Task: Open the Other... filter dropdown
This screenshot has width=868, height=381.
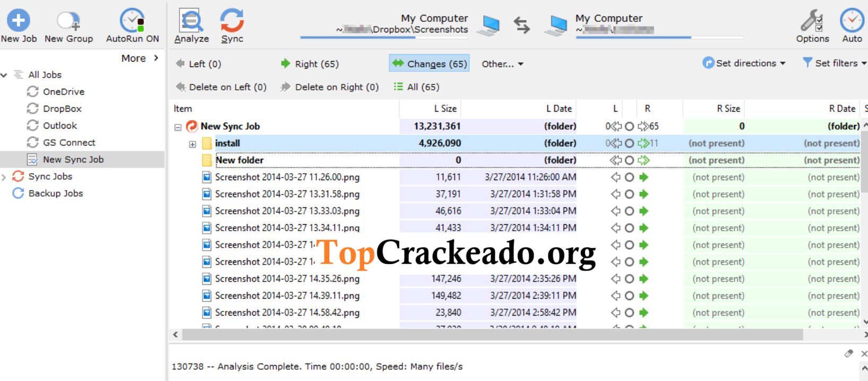Action: (502, 64)
